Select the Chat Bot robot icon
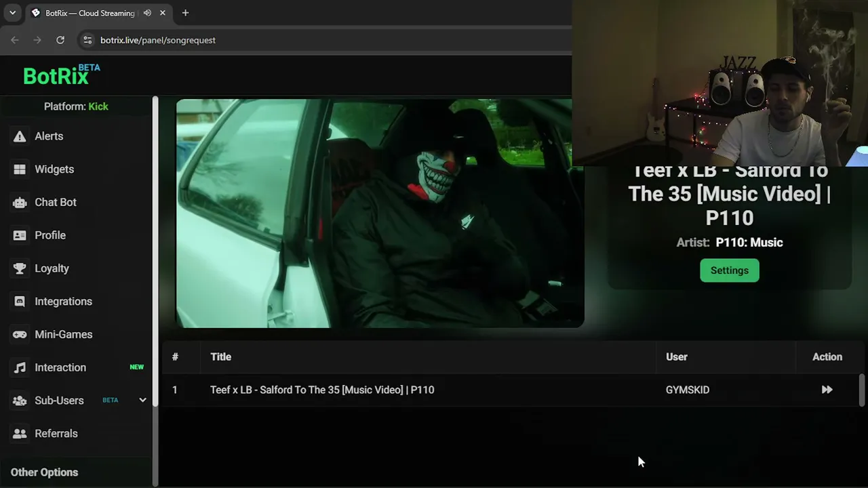 pyautogui.click(x=20, y=203)
